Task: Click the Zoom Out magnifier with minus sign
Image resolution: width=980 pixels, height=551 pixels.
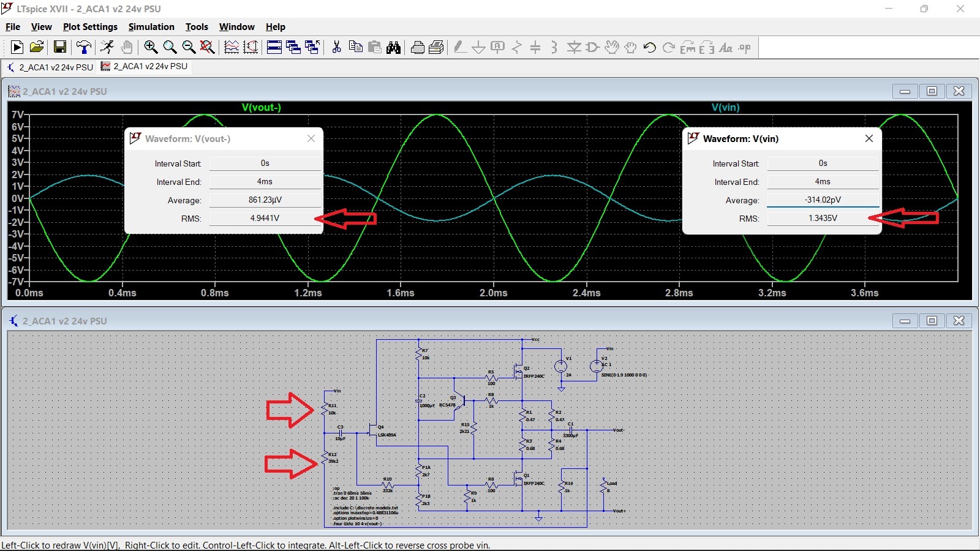Action: click(x=189, y=47)
